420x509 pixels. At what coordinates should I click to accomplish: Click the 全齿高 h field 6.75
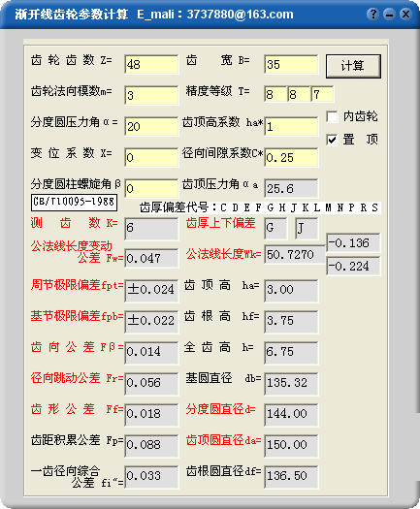click(x=291, y=352)
